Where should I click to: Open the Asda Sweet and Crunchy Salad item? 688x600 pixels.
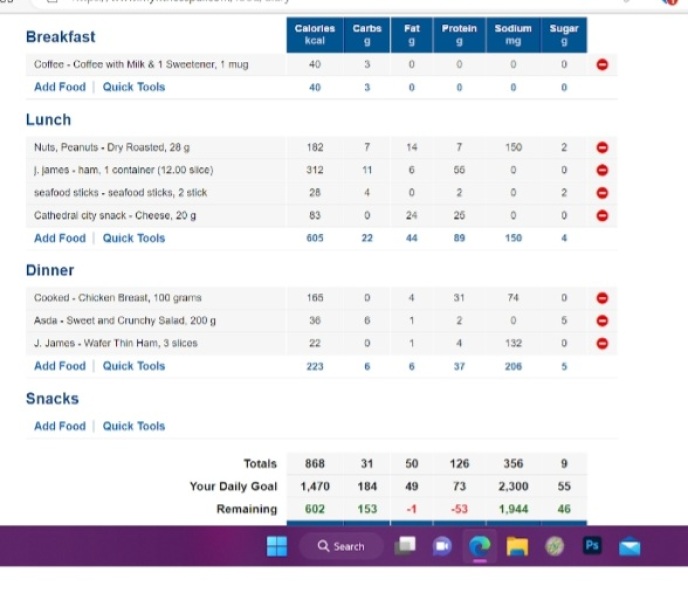(x=125, y=321)
